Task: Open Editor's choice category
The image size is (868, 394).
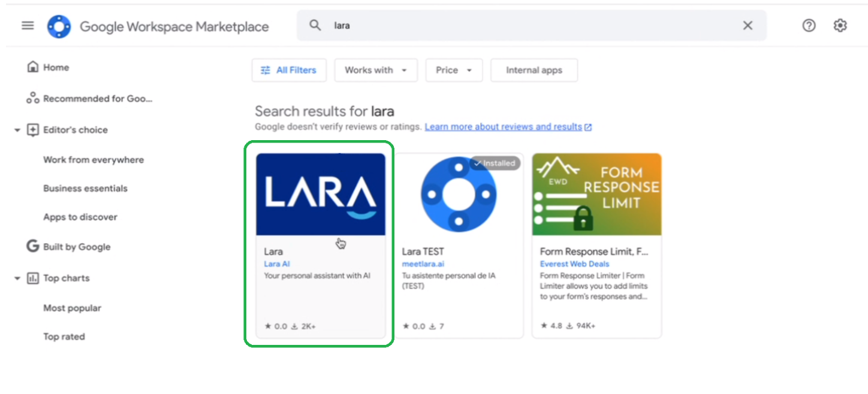Action: tap(76, 130)
